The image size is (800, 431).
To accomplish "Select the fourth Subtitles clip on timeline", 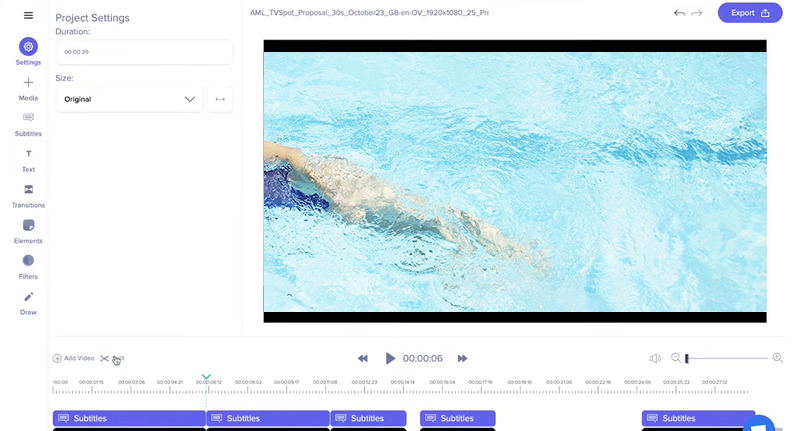I will 458,418.
